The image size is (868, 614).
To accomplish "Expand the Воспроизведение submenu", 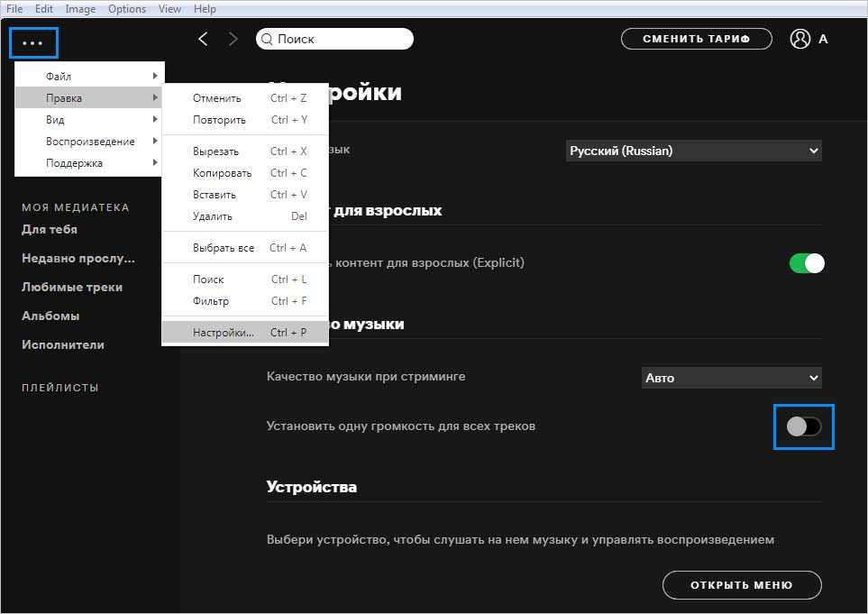I will [88, 142].
